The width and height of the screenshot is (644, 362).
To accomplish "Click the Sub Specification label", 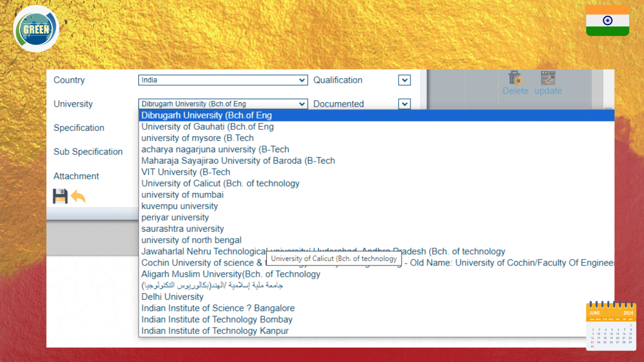I will pyautogui.click(x=88, y=152).
